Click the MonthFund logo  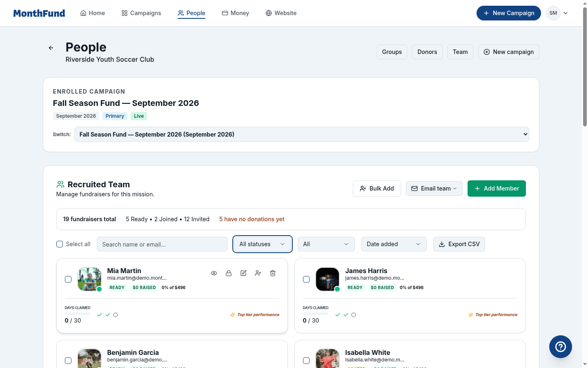coord(39,13)
